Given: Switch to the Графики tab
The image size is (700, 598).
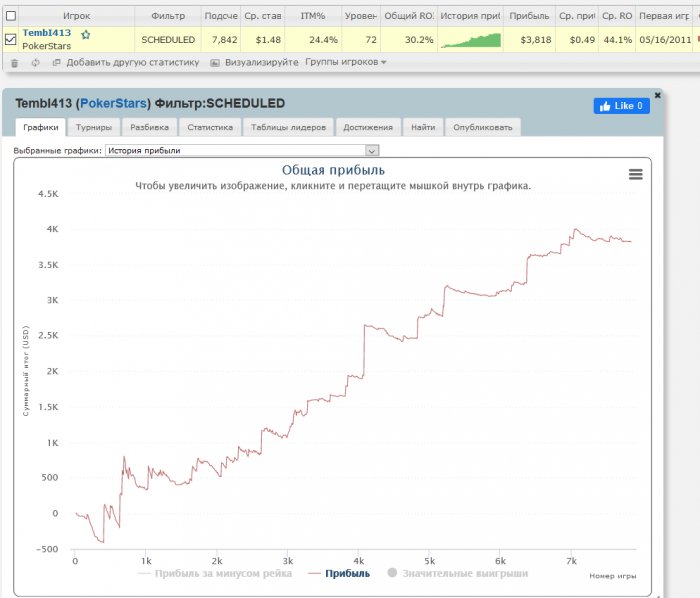Looking at the screenshot, I should (x=41, y=127).
